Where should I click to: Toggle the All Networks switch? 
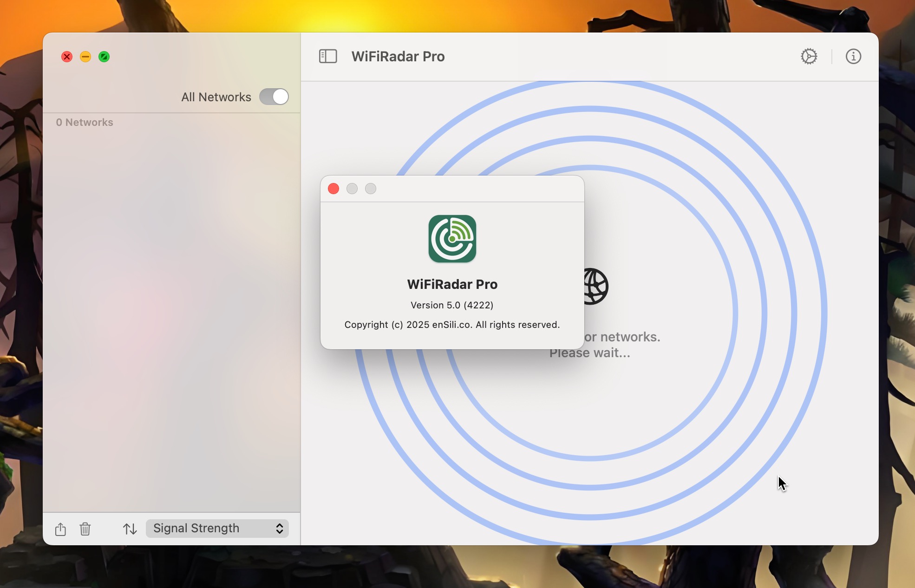point(274,97)
